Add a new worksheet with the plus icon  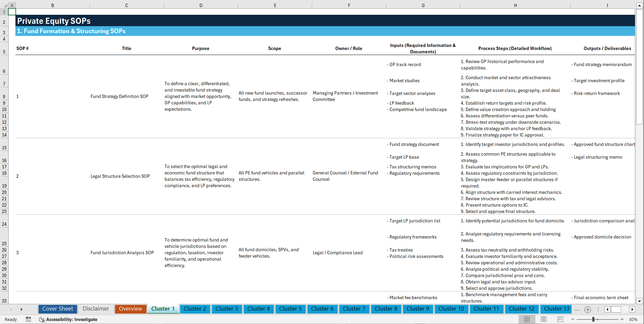pos(587,309)
